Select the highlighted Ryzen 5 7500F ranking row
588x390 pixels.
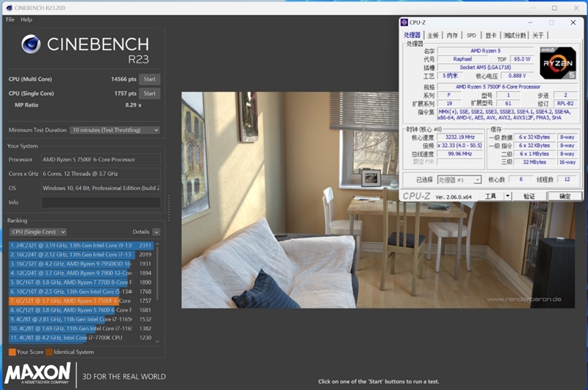coord(81,301)
